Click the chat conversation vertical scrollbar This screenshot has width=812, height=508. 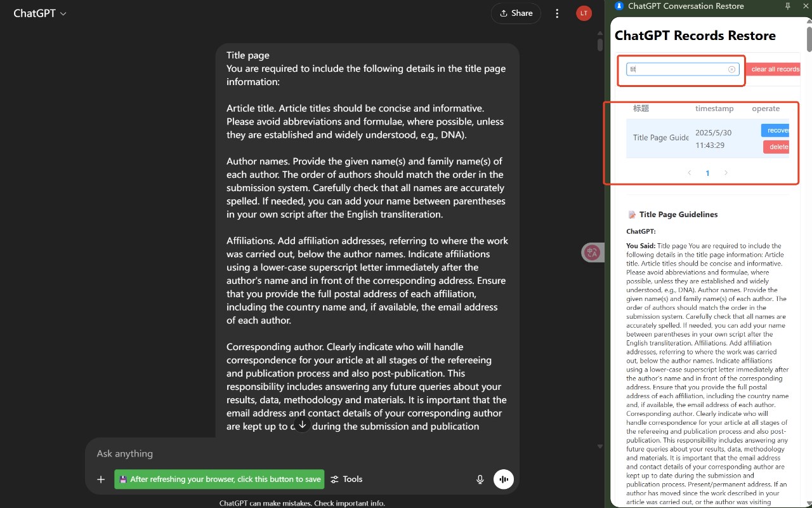[x=599, y=45]
